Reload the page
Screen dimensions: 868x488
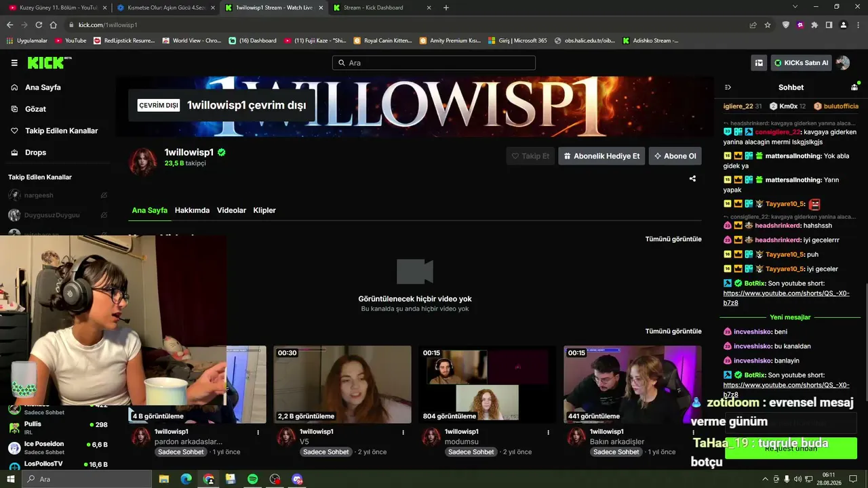(39, 25)
